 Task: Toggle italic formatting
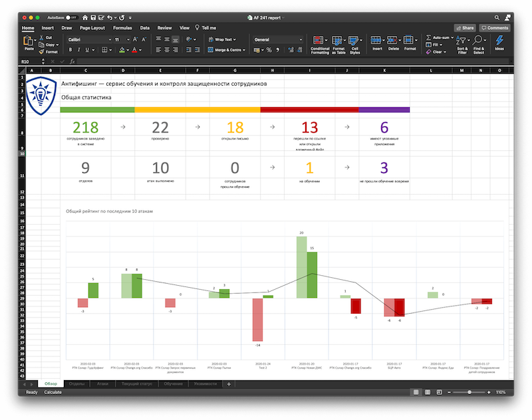[x=80, y=50]
